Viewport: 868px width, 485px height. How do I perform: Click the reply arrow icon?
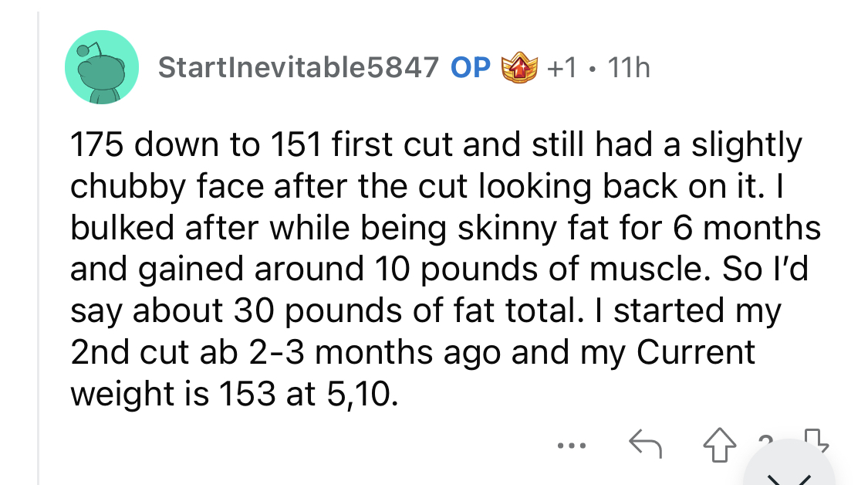click(x=646, y=444)
